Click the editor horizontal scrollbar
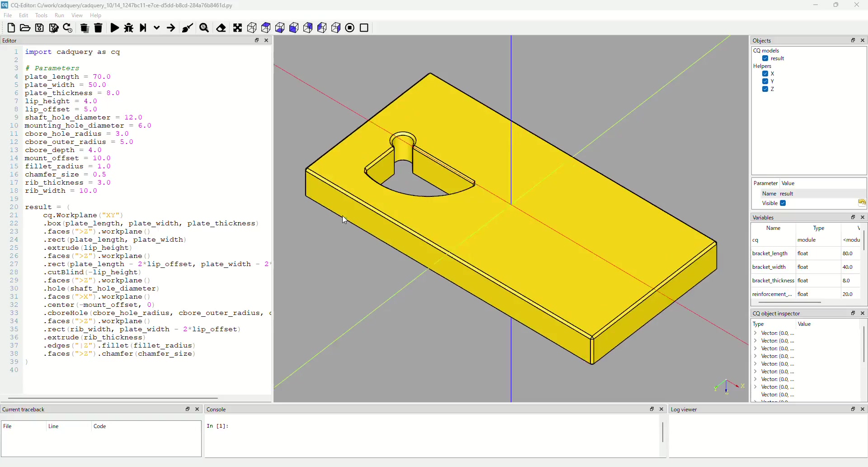The height and width of the screenshot is (467, 868). coord(113,399)
